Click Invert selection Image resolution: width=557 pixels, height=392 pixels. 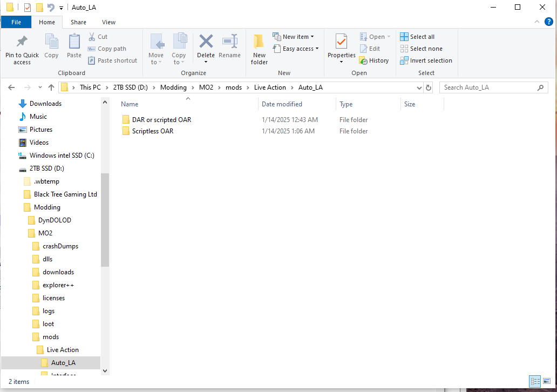426,60
